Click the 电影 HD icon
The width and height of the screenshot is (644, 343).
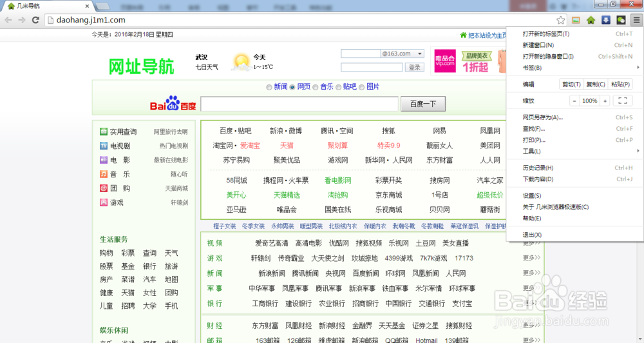(104, 160)
